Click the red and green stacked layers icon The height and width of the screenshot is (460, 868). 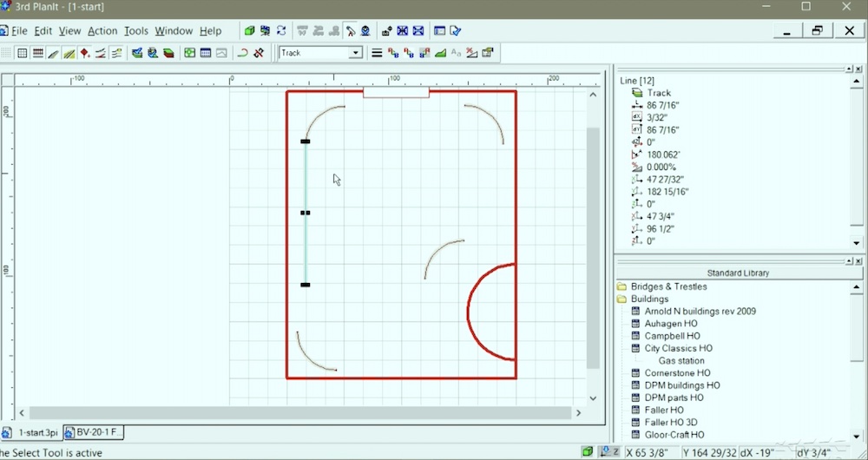[x=169, y=53]
